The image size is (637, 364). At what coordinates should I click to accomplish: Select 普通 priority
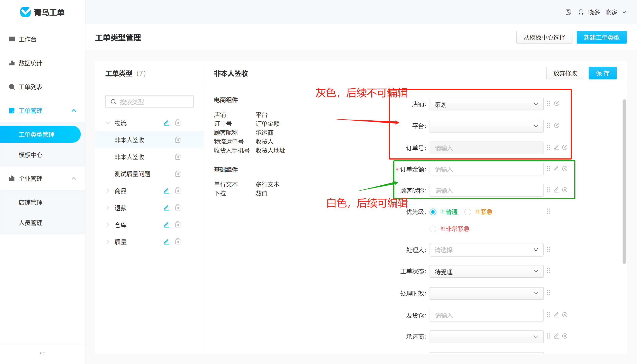pos(433,212)
